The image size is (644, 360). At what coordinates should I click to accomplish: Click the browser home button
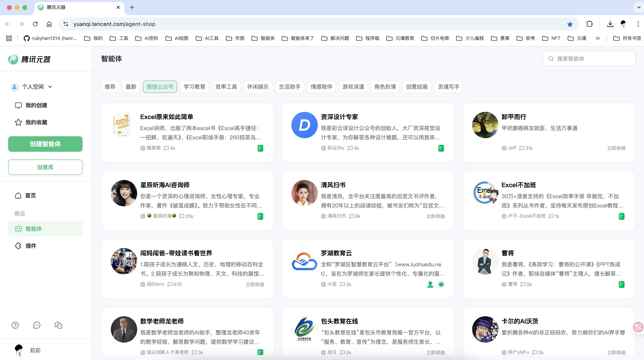(x=49, y=24)
